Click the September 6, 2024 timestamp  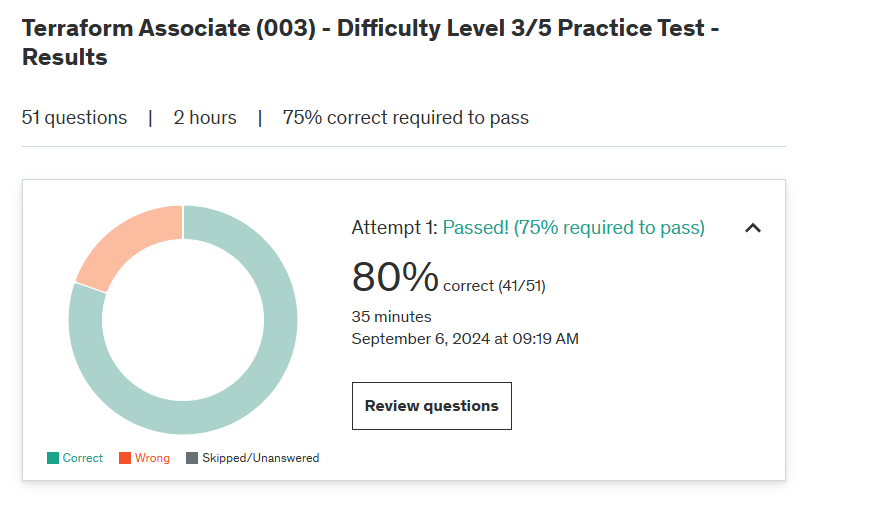pos(465,339)
